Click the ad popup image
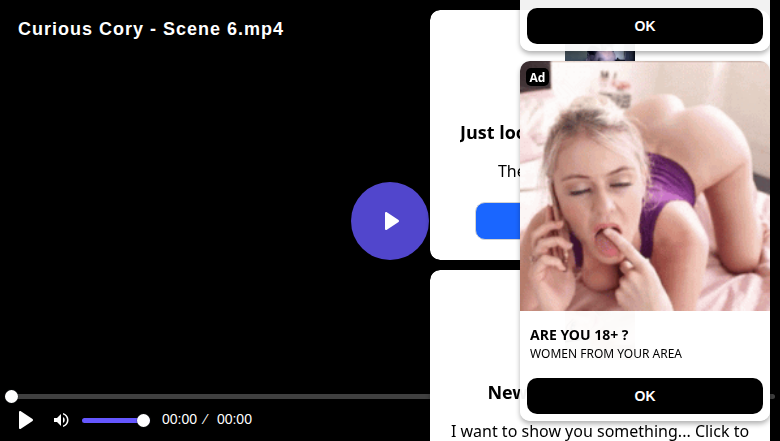 point(645,190)
